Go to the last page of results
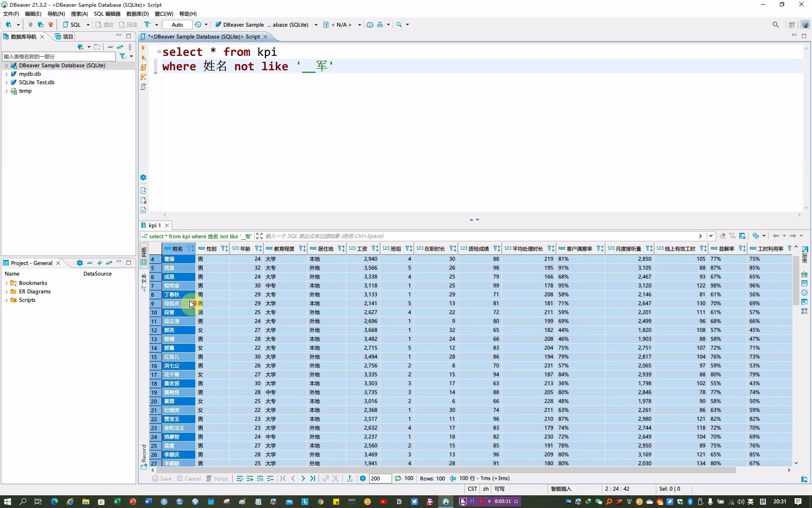This screenshot has height=508, width=812. pyautogui.click(x=313, y=478)
